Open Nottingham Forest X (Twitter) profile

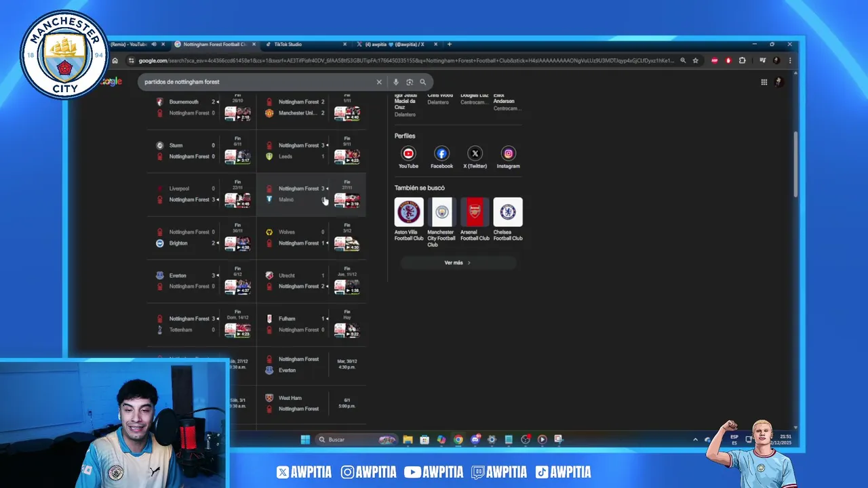click(475, 157)
